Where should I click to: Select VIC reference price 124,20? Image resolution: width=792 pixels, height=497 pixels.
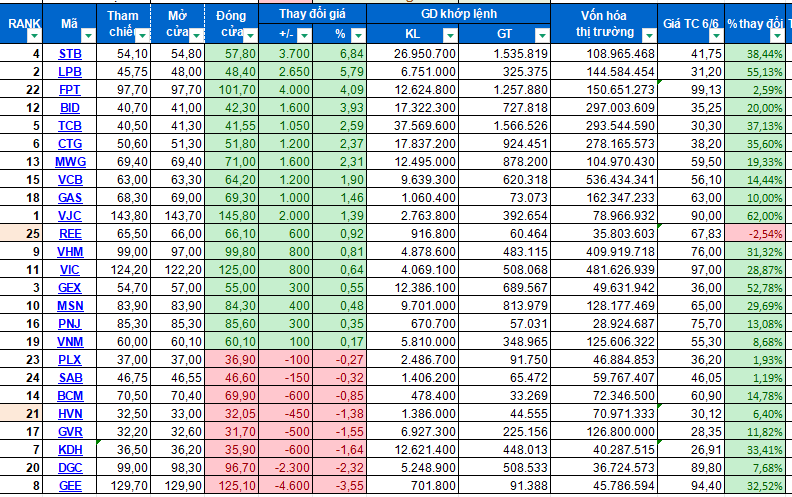pyautogui.click(x=123, y=270)
